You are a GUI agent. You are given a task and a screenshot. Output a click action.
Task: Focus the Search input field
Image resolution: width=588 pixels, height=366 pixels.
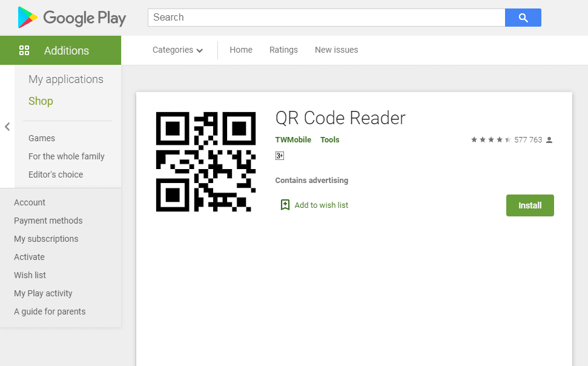click(x=326, y=18)
